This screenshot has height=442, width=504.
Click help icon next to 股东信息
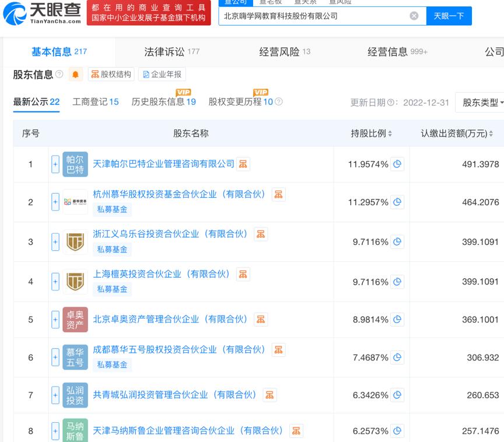(x=60, y=74)
